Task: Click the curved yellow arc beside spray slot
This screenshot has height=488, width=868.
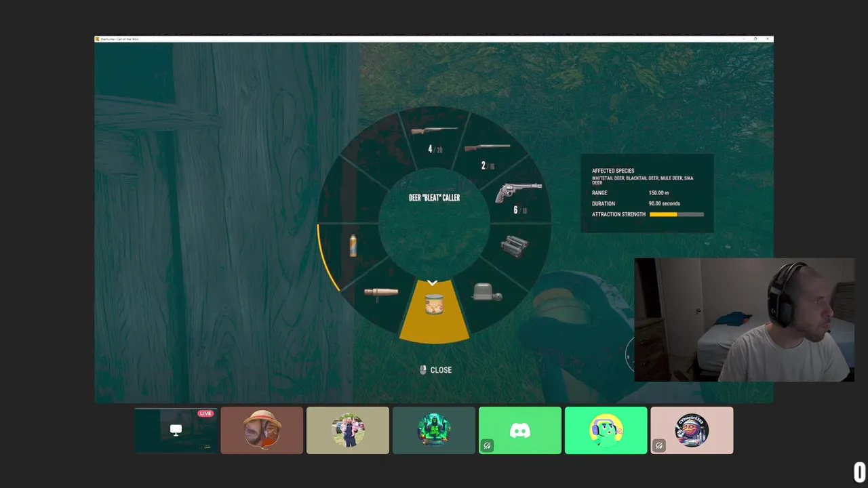Action: (325, 258)
